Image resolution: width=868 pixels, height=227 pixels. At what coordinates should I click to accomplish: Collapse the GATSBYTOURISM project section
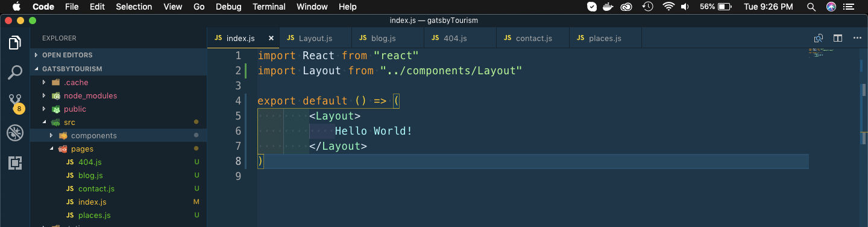(118, 69)
